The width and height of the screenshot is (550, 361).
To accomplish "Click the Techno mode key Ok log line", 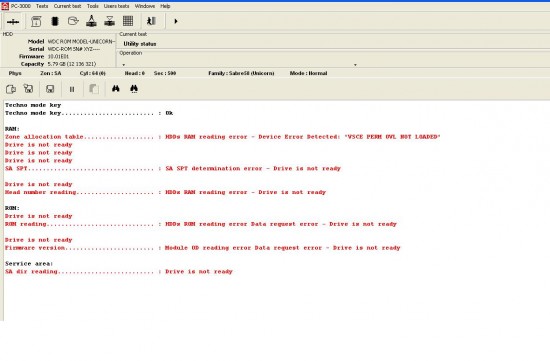I will coord(89,113).
